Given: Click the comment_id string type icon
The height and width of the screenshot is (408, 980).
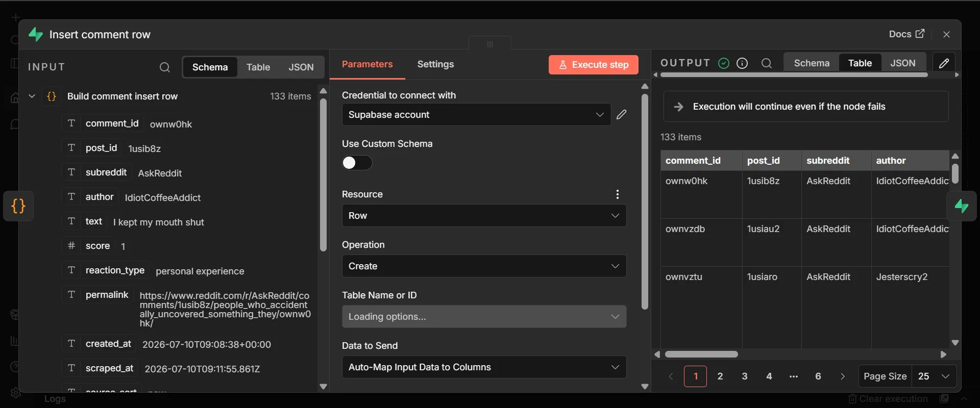Looking at the screenshot, I should click(71, 123).
